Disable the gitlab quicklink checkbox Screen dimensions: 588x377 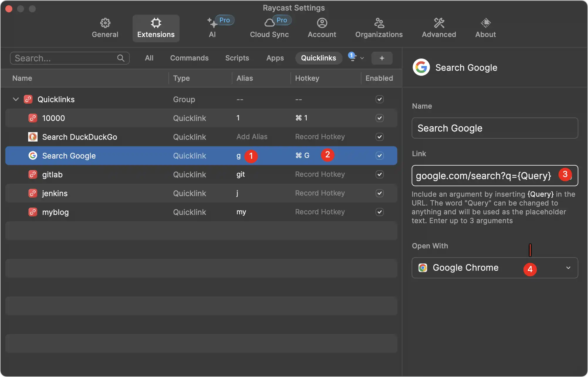click(x=379, y=174)
